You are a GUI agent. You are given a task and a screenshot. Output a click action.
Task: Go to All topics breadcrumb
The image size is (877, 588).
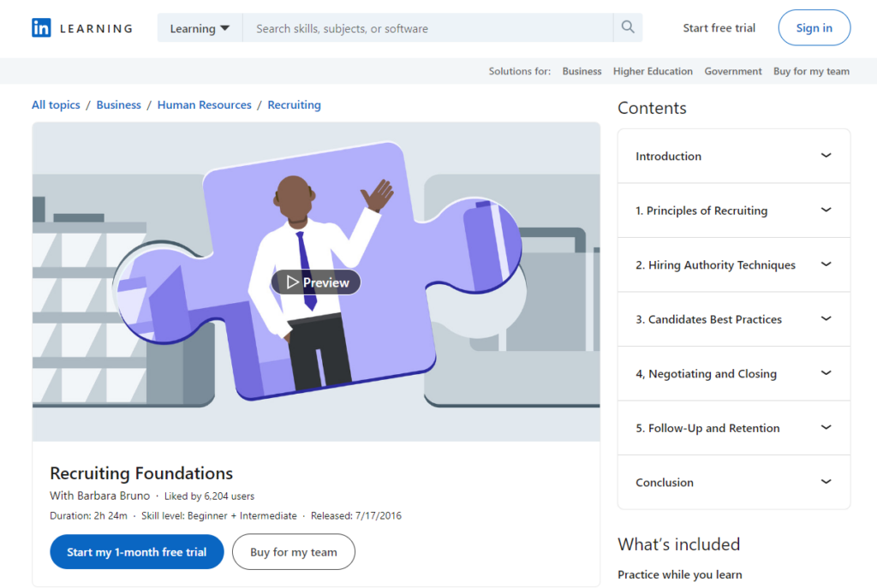point(56,104)
